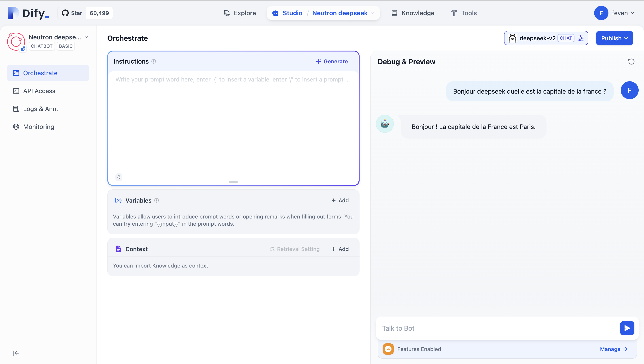Open the GitHub Star button
Screen dimensions: 644x364
point(72,13)
